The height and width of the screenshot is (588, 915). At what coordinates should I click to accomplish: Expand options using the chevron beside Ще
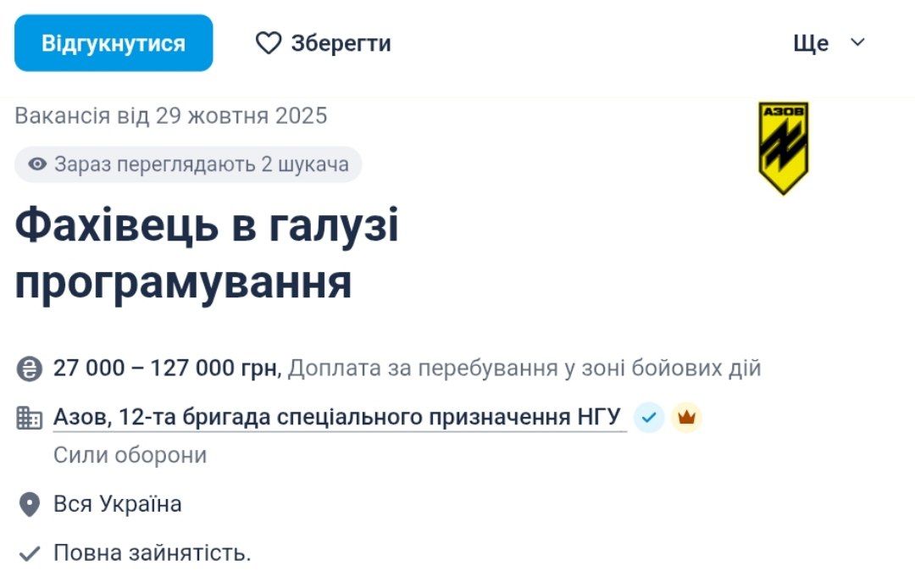tap(858, 42)
